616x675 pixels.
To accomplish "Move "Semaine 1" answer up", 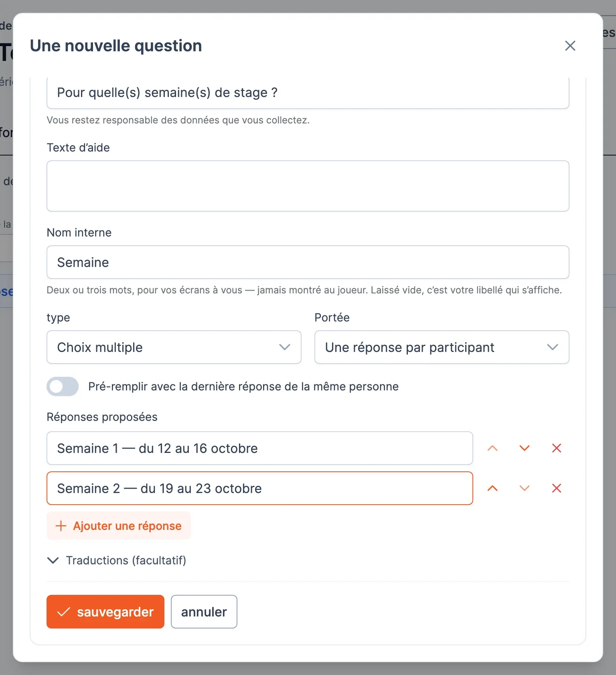I will (492, 448).
